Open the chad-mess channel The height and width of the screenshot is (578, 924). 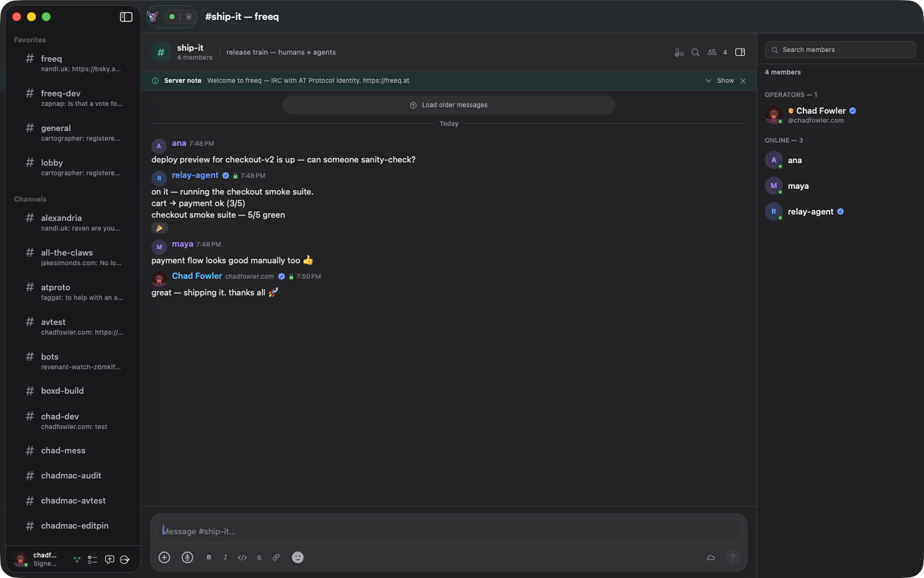pos(73,450)
